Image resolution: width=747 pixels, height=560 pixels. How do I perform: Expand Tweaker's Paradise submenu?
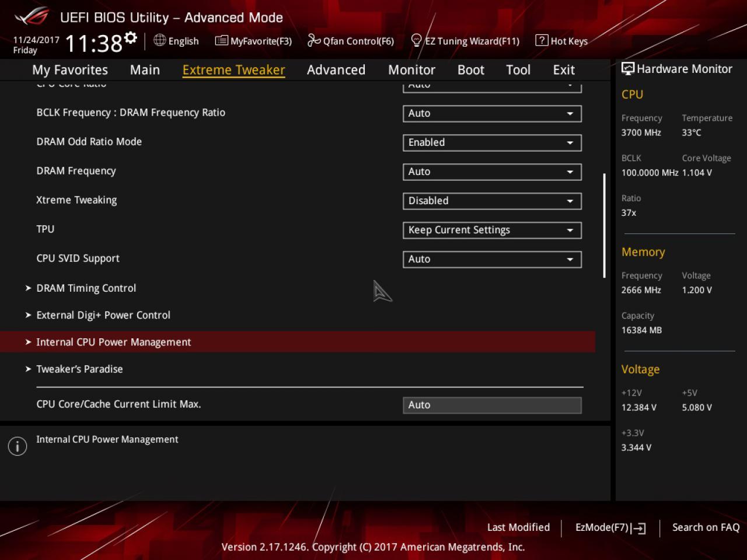pyautogui.click(x=79, y=369)
